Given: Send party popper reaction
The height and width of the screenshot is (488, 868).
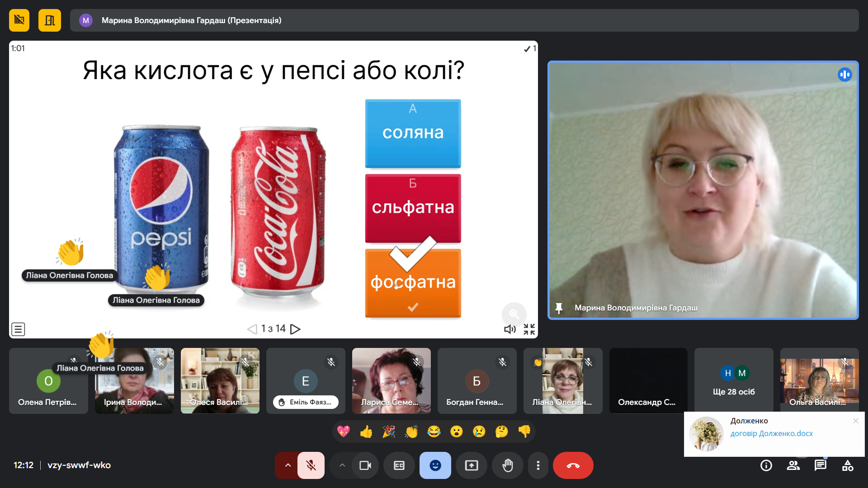Looking at the screenshot, I should point(389,432).
